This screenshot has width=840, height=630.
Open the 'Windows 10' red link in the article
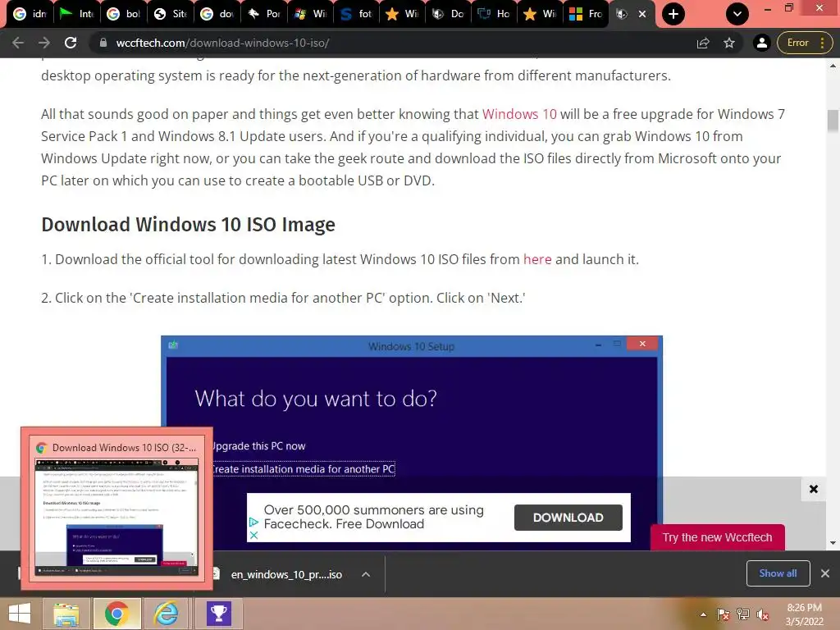click(519, 114)
